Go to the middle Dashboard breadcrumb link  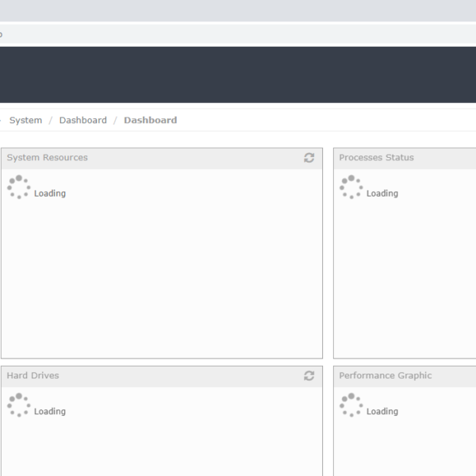pos(83,121)
